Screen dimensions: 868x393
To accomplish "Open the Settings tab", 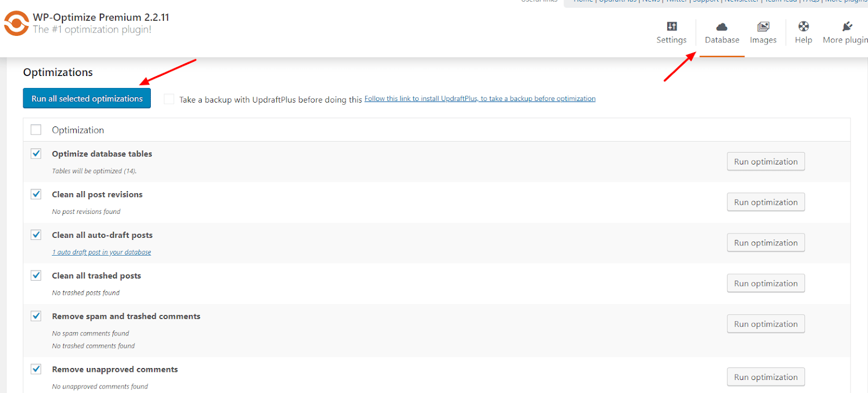I will click(671, 33).
